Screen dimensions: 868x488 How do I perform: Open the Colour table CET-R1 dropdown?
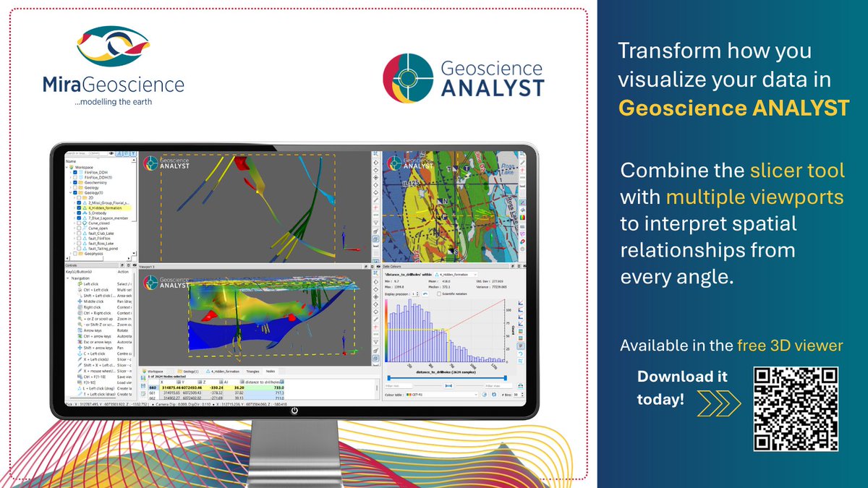[441, 395]
